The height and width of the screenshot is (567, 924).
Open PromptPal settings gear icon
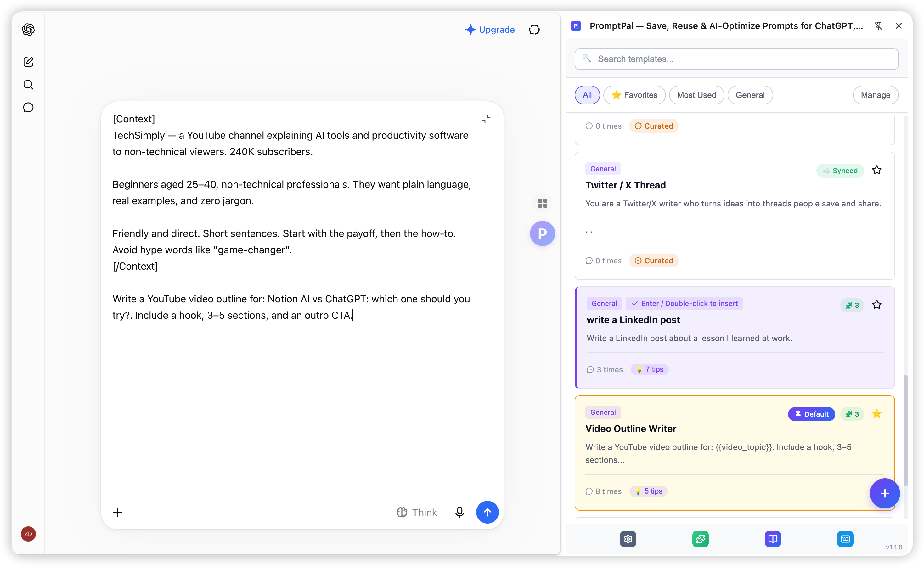pos(628,539)
